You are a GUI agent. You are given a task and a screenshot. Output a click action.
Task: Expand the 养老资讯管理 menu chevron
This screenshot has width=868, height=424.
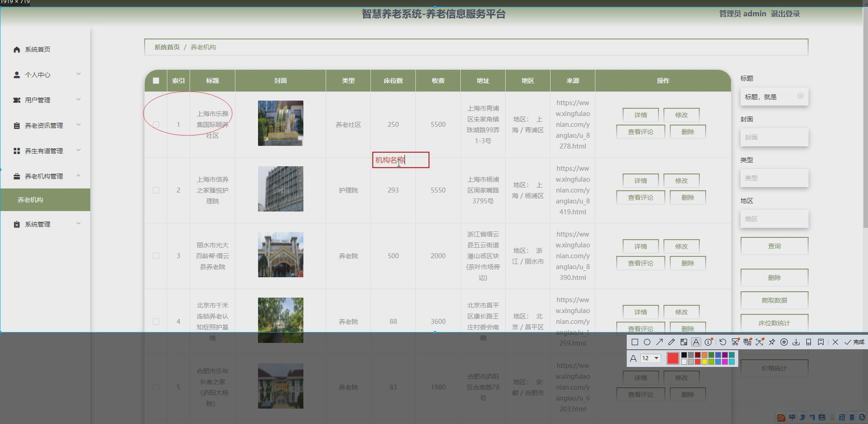click(78, 125)
